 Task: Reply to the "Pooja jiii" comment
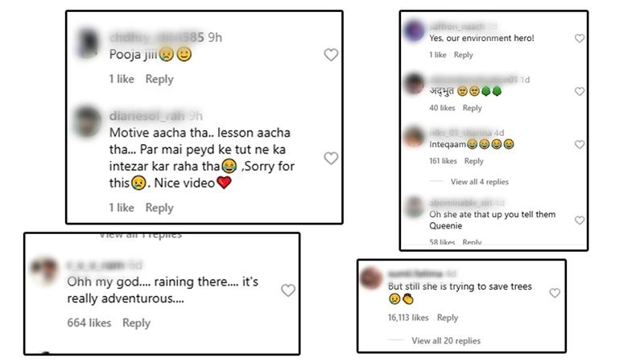[x=159, y=79]
